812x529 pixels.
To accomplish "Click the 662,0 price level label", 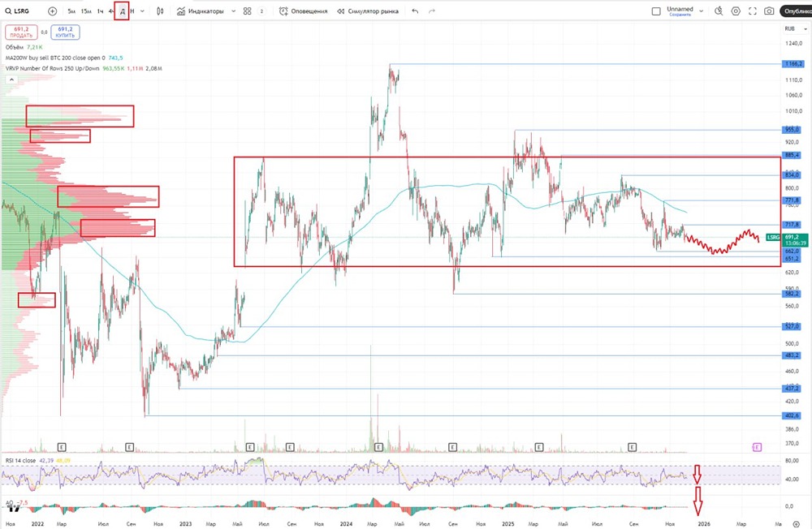I will click(x=793, y=251).
